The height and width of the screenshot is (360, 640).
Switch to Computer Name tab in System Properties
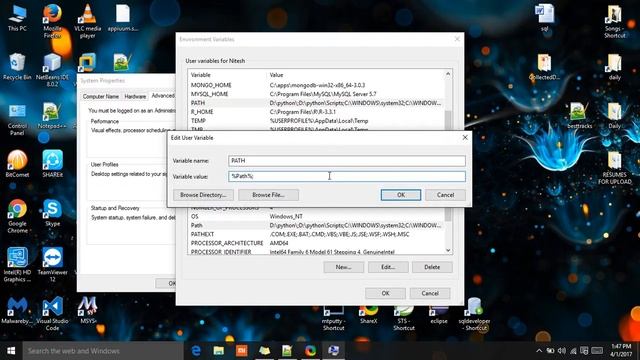100,97
